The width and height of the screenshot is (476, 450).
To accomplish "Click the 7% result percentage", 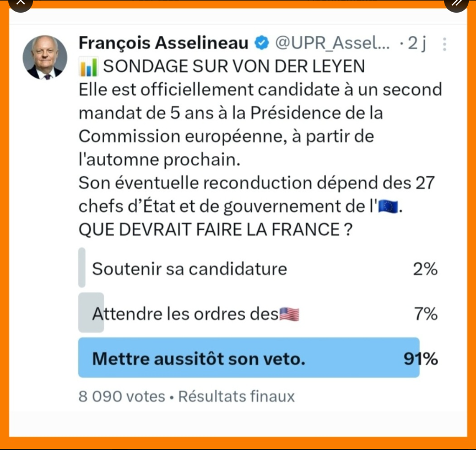I will 426,314.
